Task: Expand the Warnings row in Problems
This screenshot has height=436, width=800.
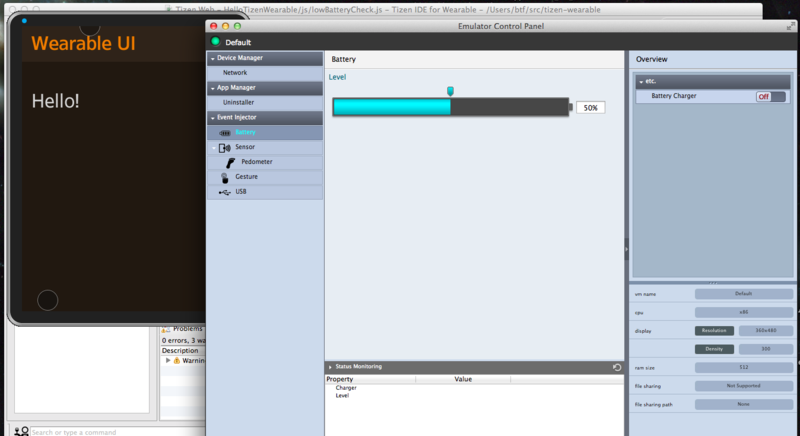Action: (168, 360)
